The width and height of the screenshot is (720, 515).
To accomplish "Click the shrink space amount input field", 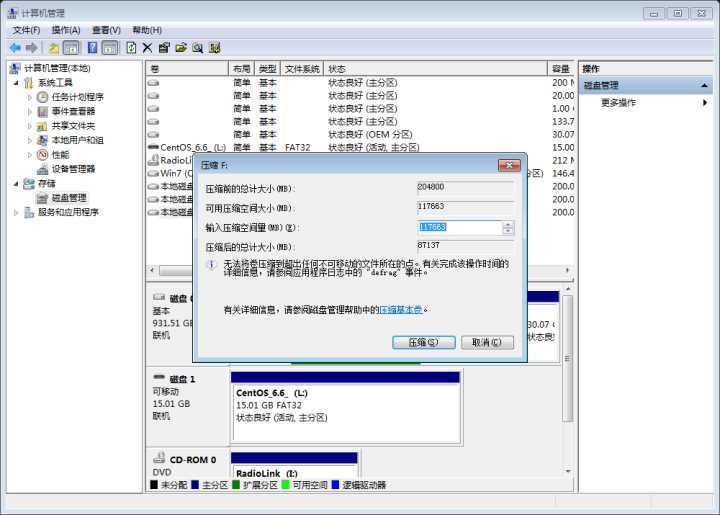I will pyautogui.click(x=458, y=227).
